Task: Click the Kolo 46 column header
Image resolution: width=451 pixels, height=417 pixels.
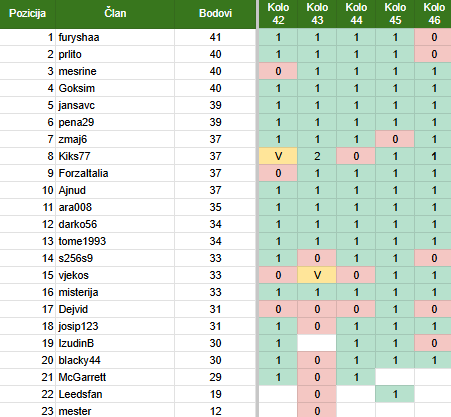Action: (x=433, y=14)
